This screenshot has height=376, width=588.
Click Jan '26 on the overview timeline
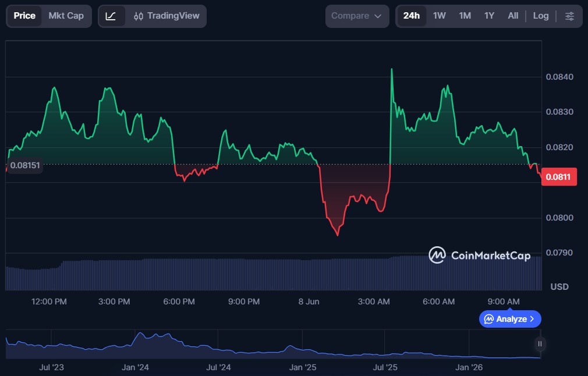[x=469, y=367]
